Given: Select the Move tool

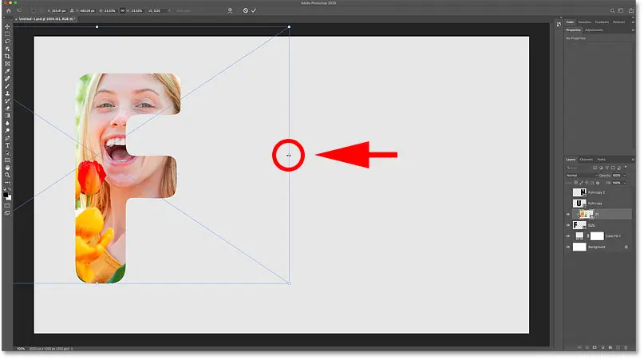Looking at the screenshot, I should tap(7, 27).
